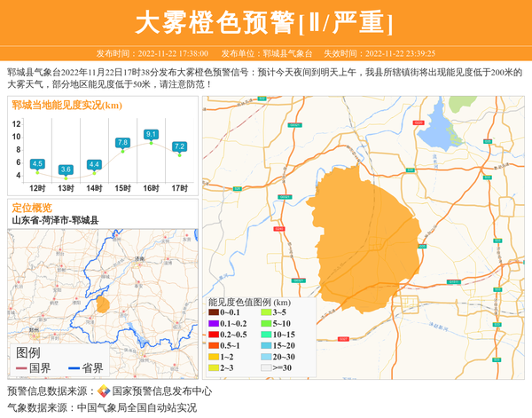Click the 7.2 data label at 17时
The height and width of the screenshot is (418, 532).
(179, 146)
